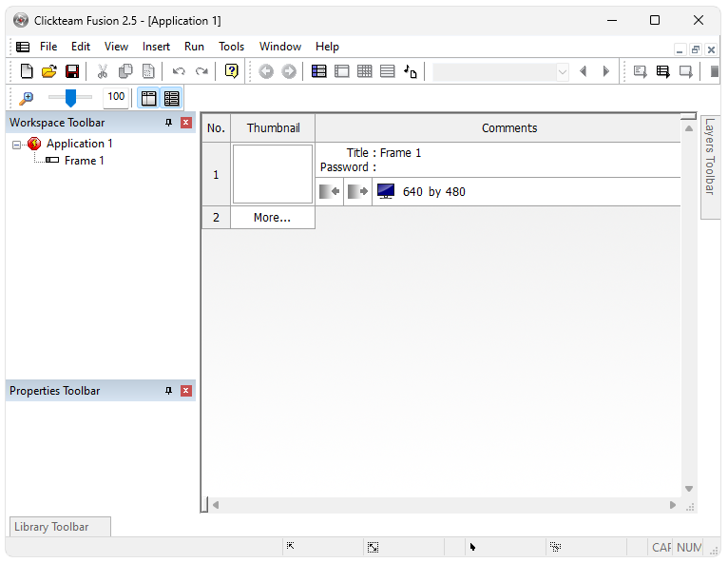Open the Library Toolbar tab
The image size is (728, 563).
(x=61, y=527)
